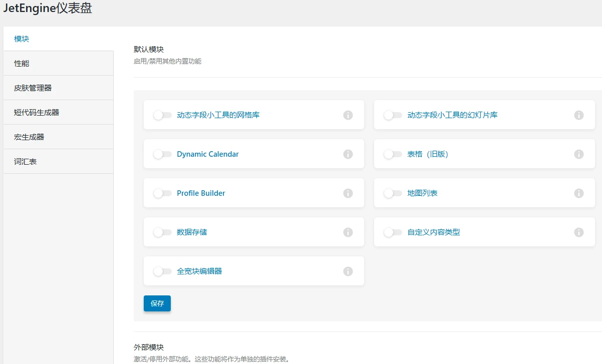Toggle the 数据存储 switch on
The image size is (602, 364).
162,232
